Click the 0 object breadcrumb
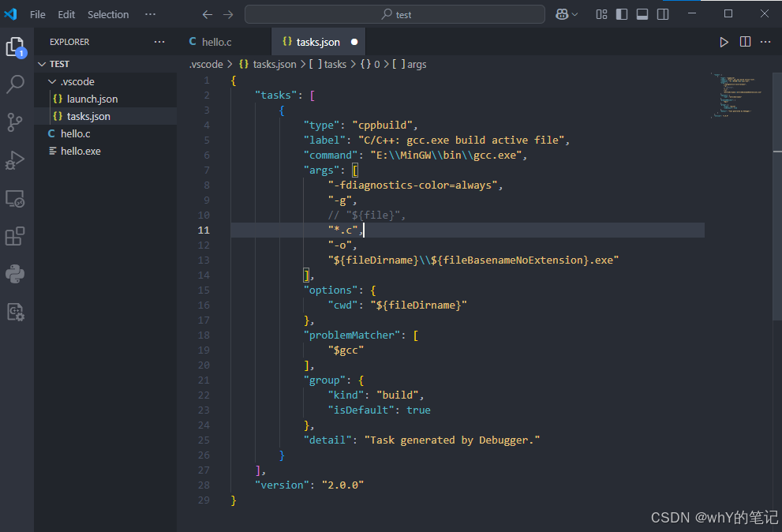The width and height of the screenshot is (782, 532). tap(370, 65)
